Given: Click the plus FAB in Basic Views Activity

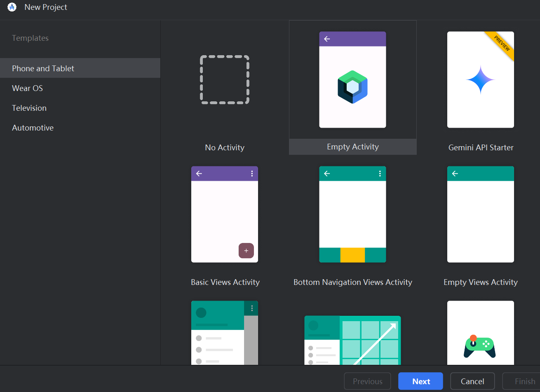Looking at the screenshot, I should click(x=246, y=250).
